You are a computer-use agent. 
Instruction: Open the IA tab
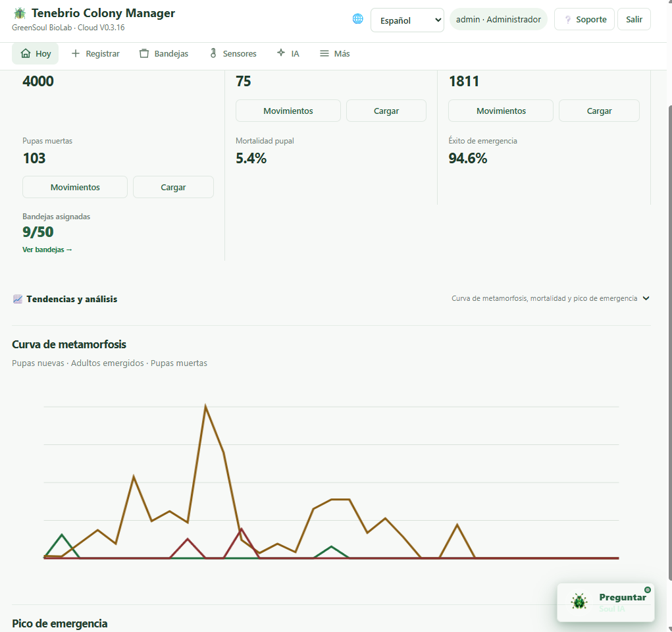(x=288, y=53)
